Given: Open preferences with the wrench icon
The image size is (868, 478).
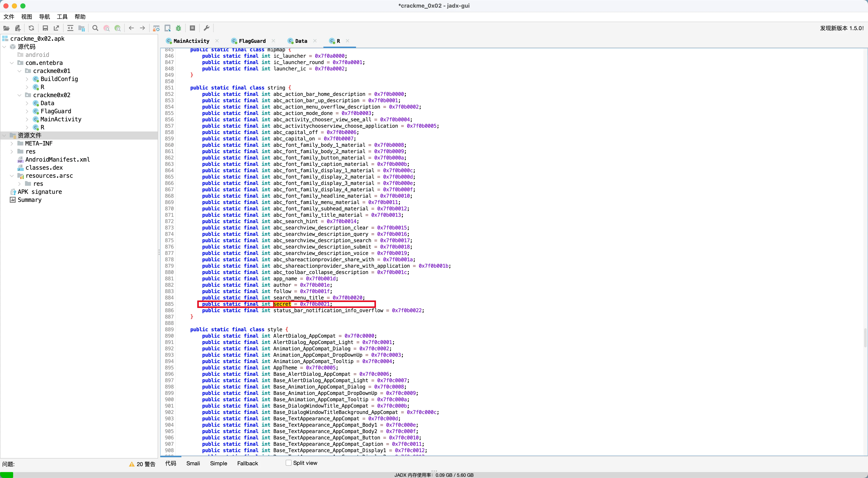Looking at the screenshot, I should pyautogui.click(x=207, y=28).
